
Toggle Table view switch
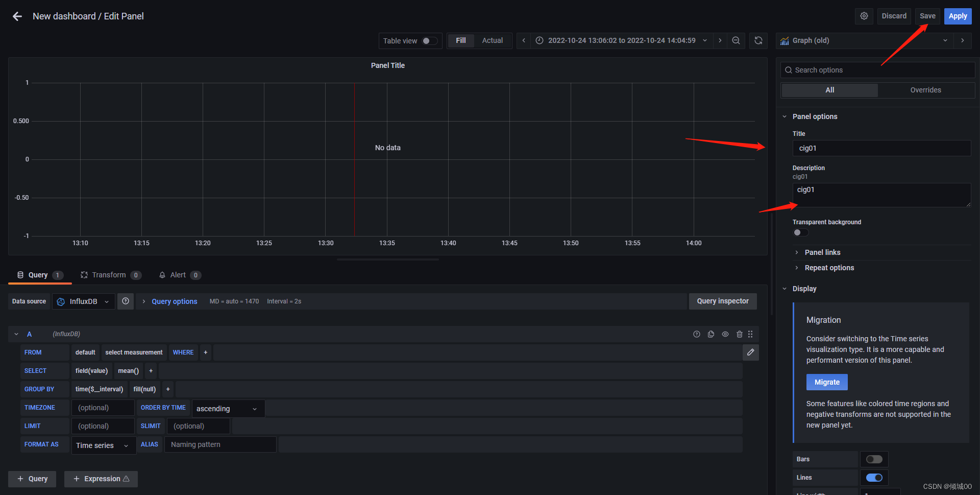click(x=430, y=41)
